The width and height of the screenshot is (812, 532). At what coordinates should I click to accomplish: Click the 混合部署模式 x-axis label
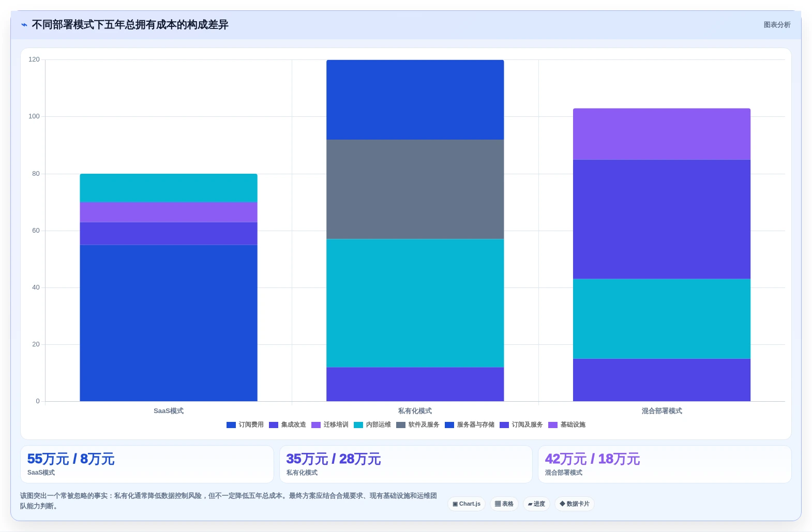[x=662, y=411]
